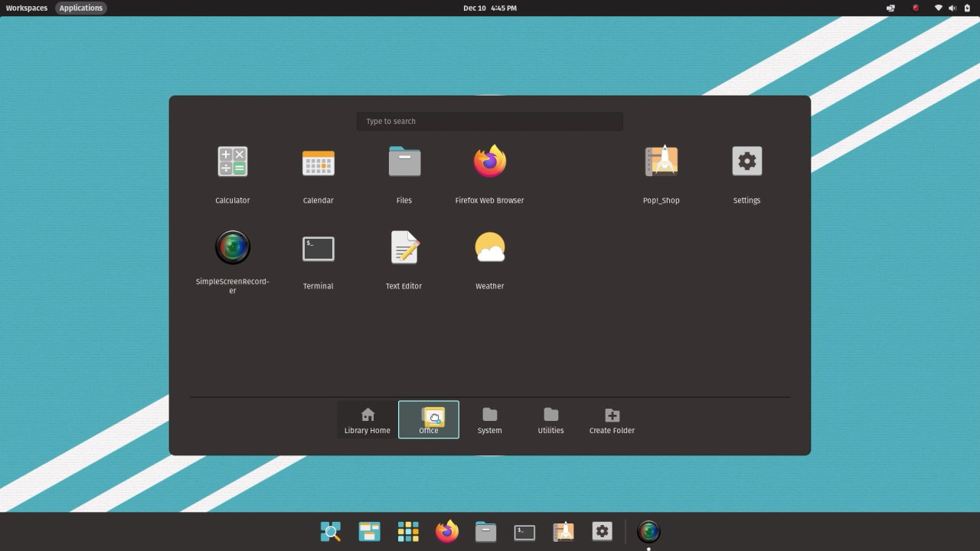Open SimpleScreenRecorder app in library
Screen dimensions: 980x551
[x=232, y=248]
